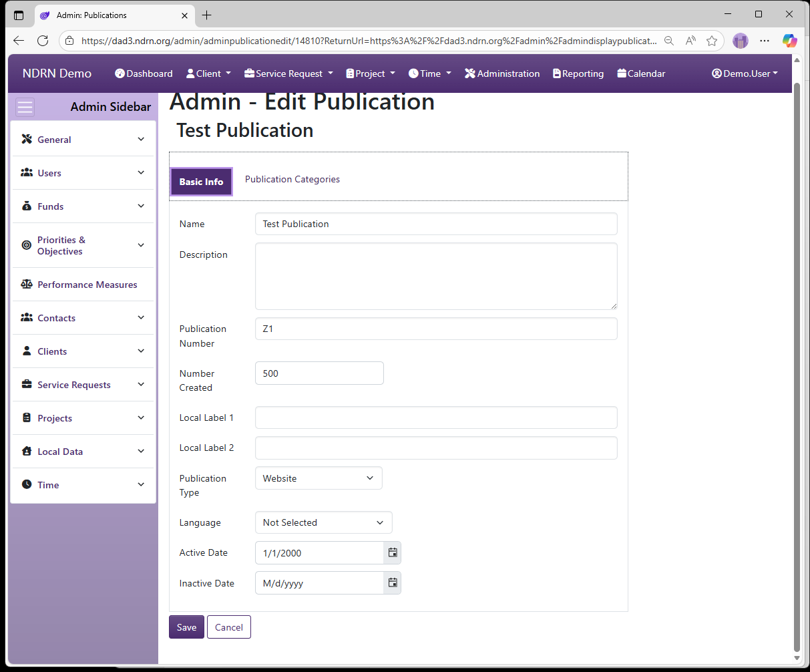Screen dimensions: 810x672
Task: Open the Copilot icon in browser toolbar
Action: click(790, 41)
